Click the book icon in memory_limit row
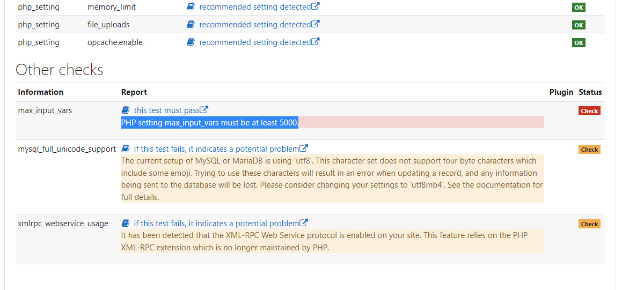 [x=190, y=7]
